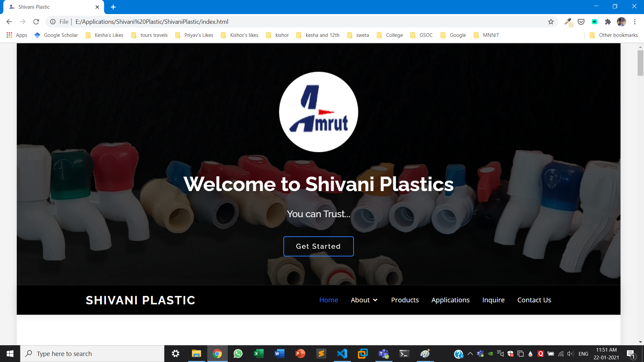The width and height of the screenshot is (644, 362).
Task: Click the site information icon in address bar
Action: click(x=53, y=22)
